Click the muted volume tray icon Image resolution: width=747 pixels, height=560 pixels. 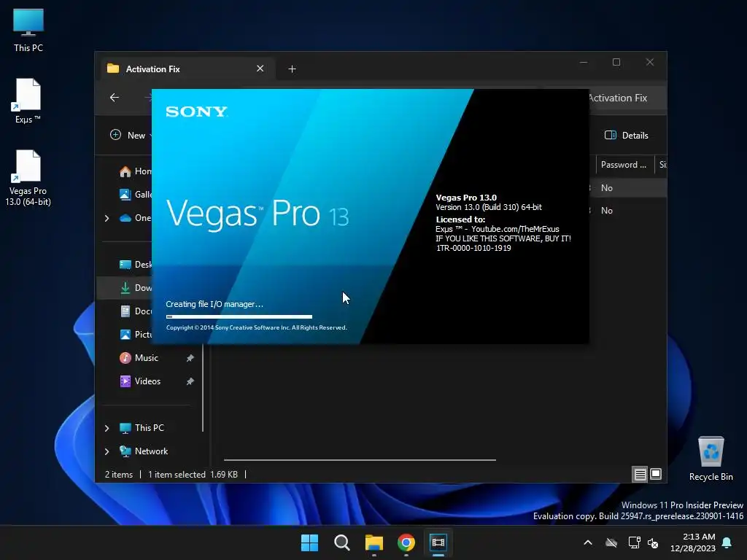pos(653,542)
